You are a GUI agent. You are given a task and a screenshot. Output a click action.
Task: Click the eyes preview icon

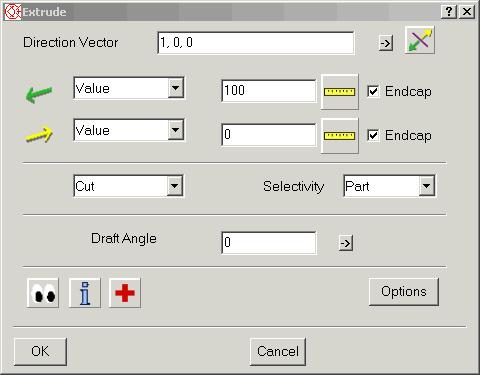coord(43,293)
